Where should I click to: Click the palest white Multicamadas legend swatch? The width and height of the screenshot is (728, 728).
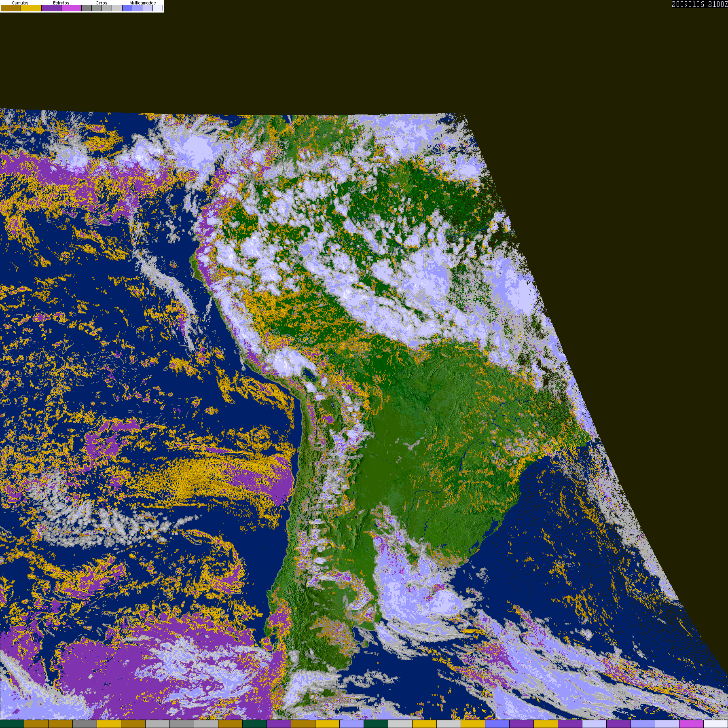[x=158, y=8]
